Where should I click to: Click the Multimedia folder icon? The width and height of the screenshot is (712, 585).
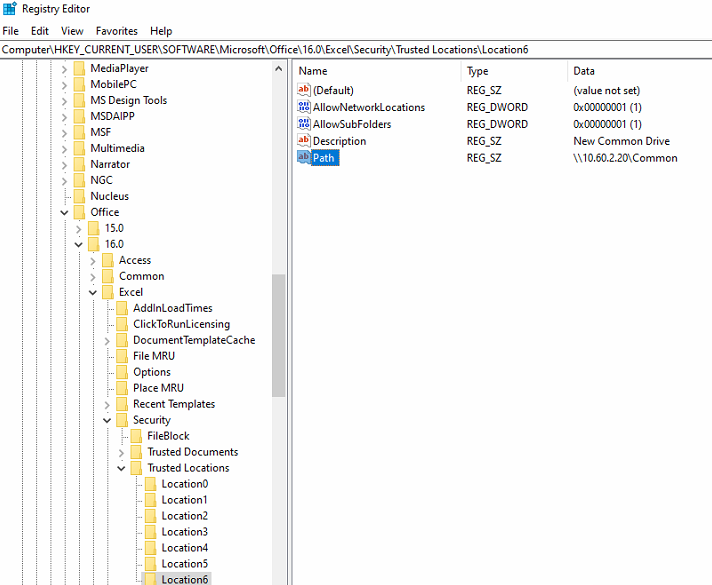coord(79,148)
